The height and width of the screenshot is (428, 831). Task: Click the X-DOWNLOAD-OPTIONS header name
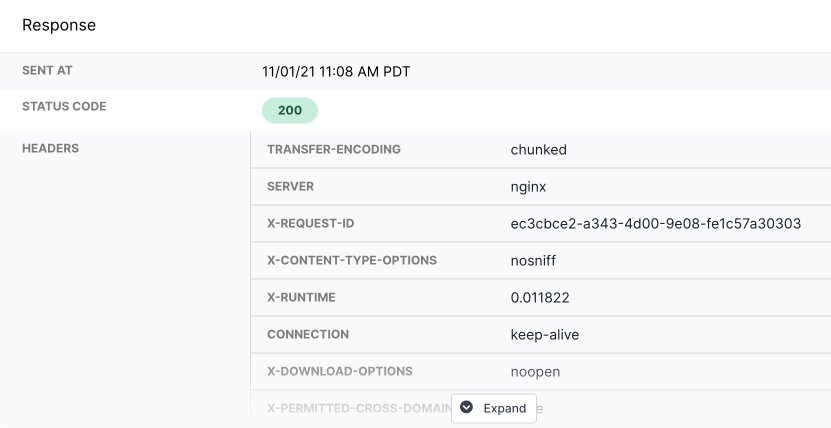tap(340, 372)
